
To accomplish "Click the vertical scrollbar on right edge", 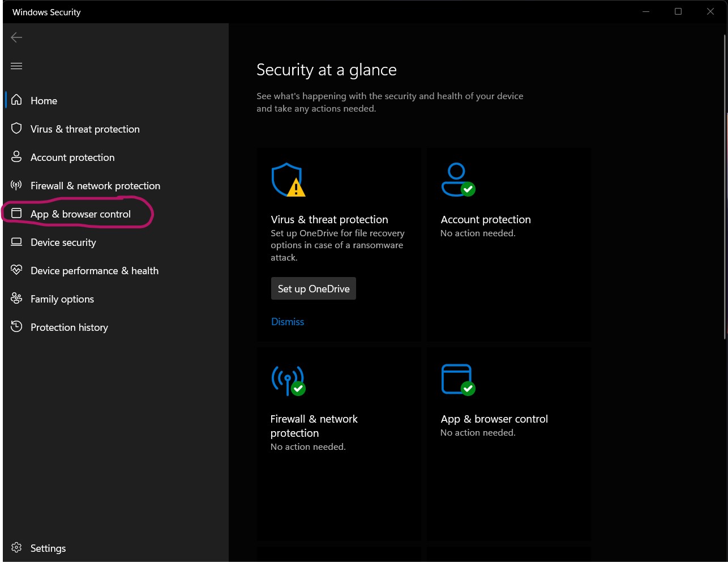I will pyautogui.click(x=725, y=227).
